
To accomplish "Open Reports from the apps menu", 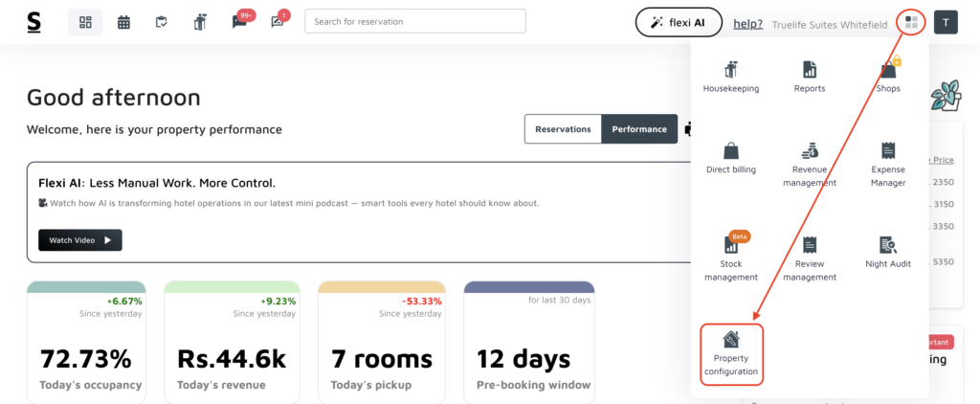I will pyautogui.click(x=809, y=76).
